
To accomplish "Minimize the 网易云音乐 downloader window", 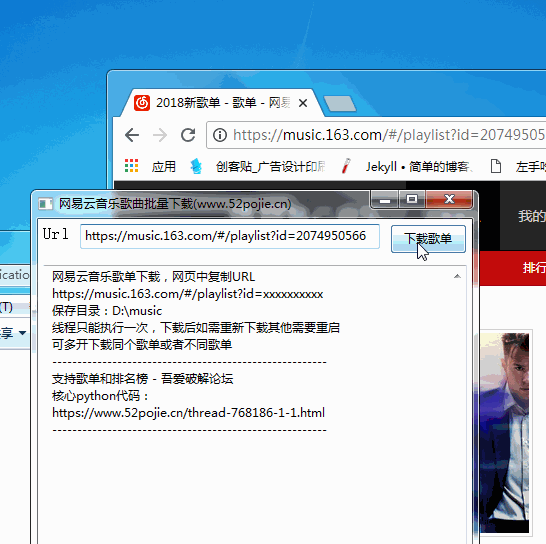I will [384, 200].
